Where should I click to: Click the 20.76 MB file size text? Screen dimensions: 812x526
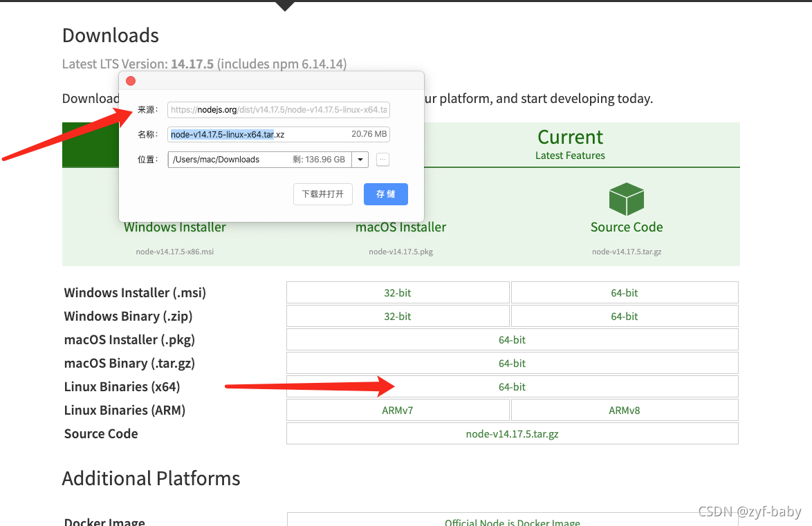(369, 134)
